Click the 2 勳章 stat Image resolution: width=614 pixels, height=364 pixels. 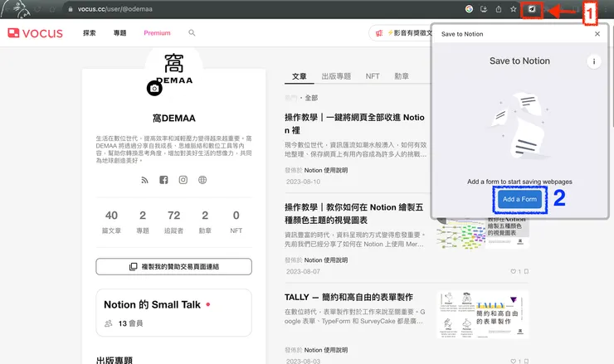205,222
